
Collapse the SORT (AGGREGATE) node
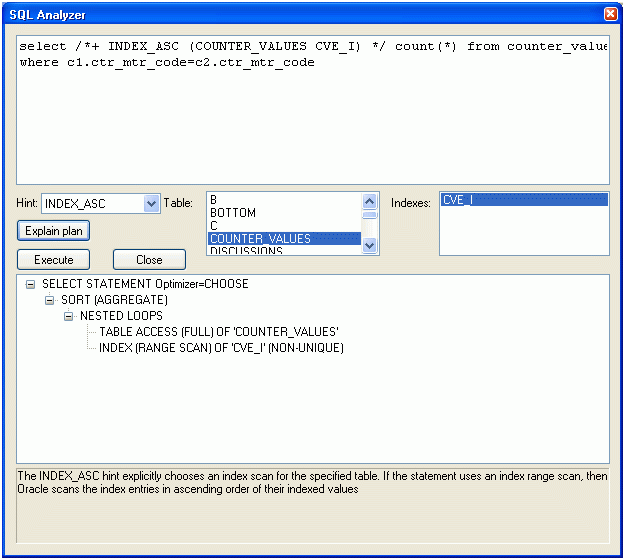pos(49,300)
